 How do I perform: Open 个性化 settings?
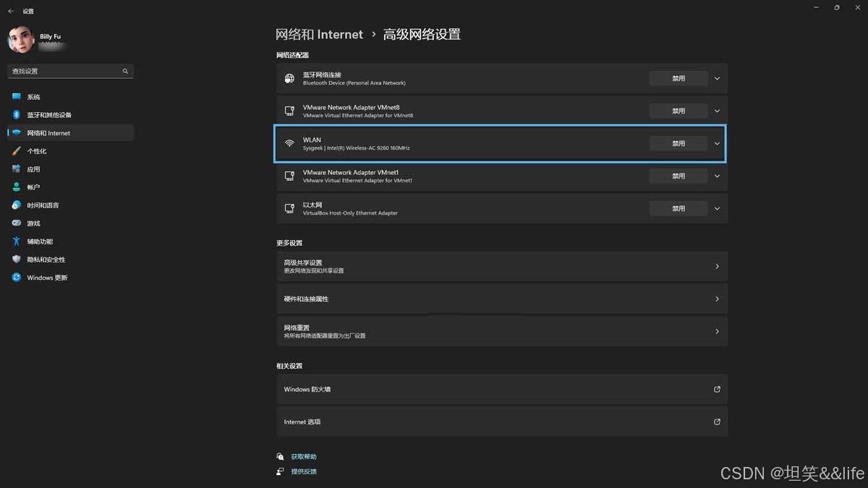point(36,151)
